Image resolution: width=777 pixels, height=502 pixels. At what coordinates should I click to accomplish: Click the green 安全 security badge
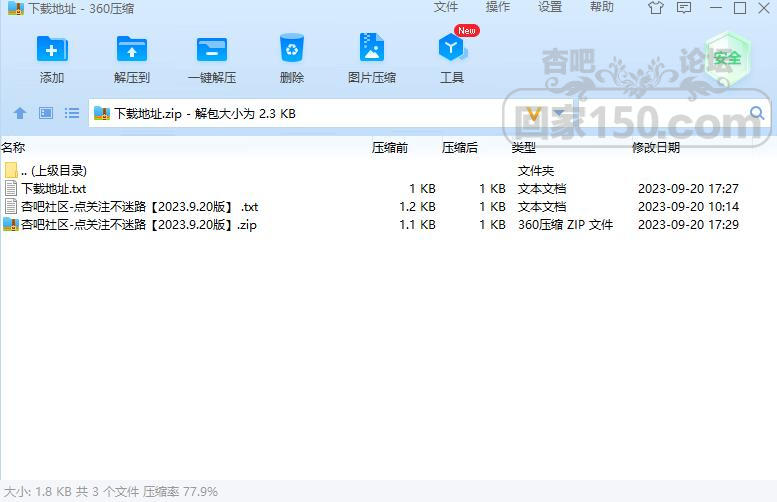(x=728, y=57)
